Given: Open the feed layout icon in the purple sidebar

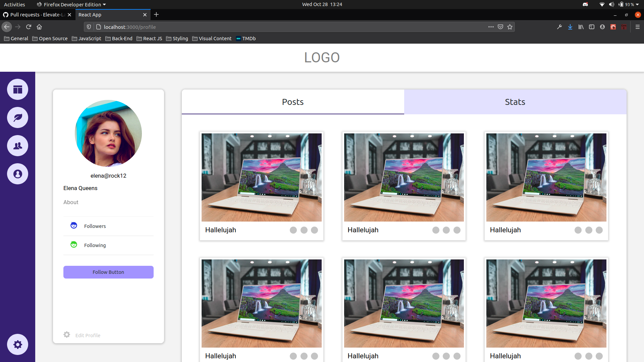Looking at the screenshot, I should [x=17, y=89].
